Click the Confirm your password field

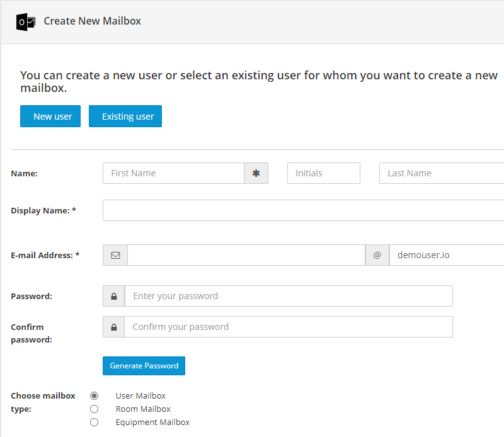(289, 327)
